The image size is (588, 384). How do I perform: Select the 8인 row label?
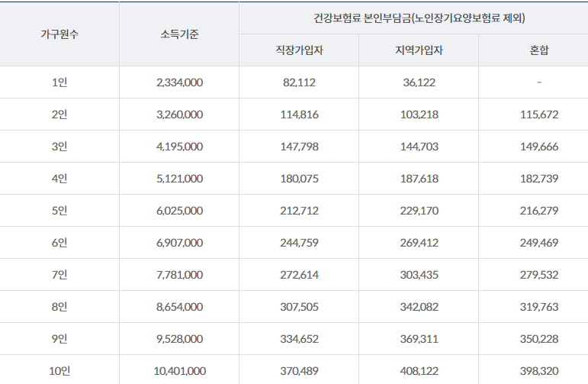tap(59, 307)
